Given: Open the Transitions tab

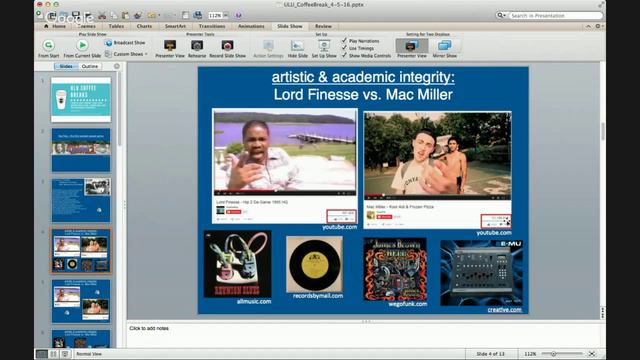Looking at the screenshot, I should [212, 26].
